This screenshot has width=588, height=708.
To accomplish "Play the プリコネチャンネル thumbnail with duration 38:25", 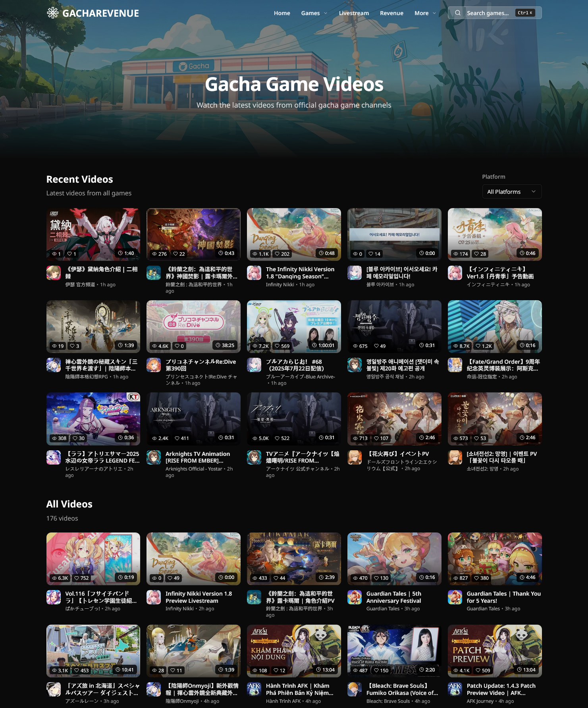I will 193,326.
